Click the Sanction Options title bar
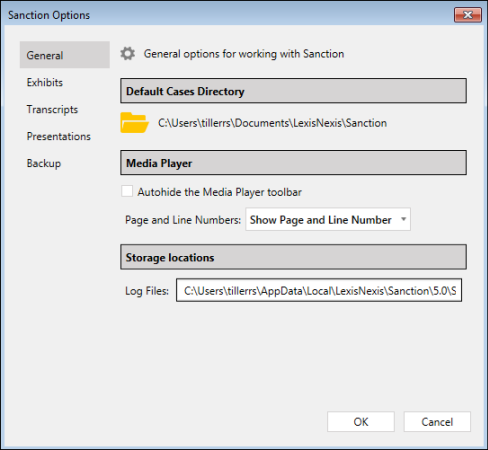The image size is (488, 450). [x=227, y=15]
